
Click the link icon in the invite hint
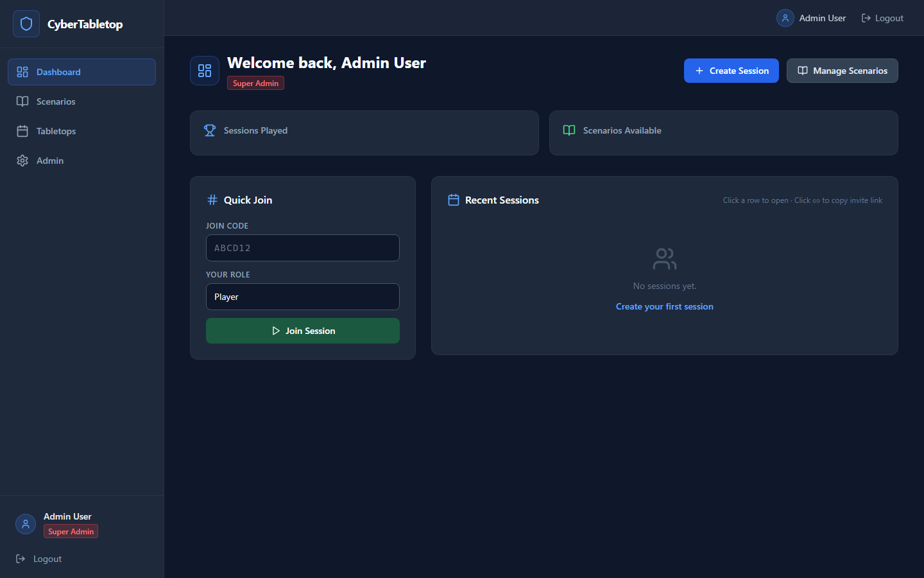click(816, 200)
